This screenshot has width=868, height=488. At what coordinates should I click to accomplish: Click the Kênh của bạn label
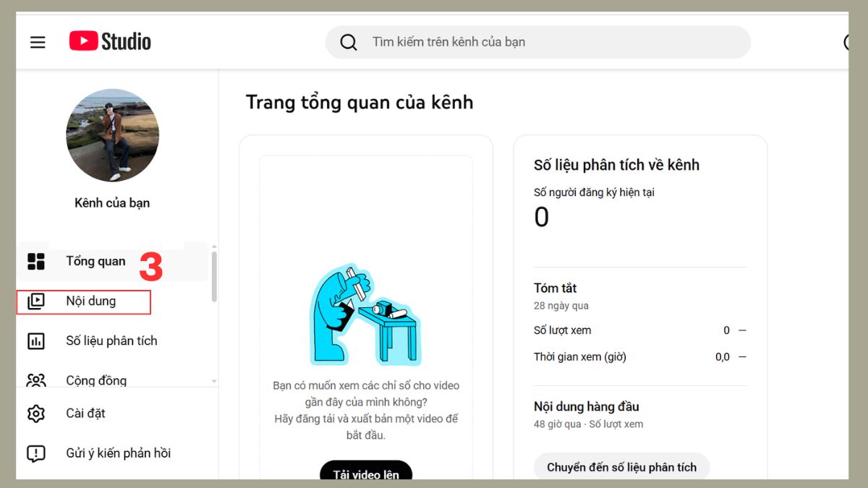point(112,203)
